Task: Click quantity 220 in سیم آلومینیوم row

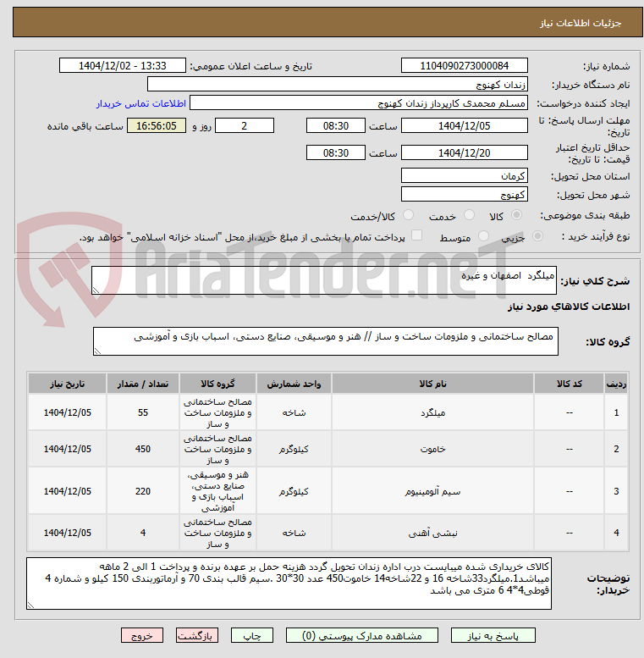Action: [x=142, y=491]
